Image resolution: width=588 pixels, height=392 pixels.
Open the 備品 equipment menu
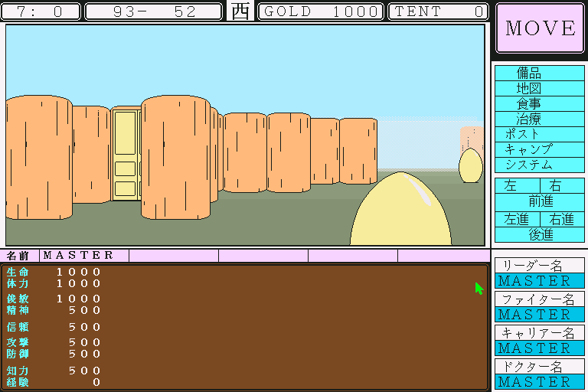(539, 73)
